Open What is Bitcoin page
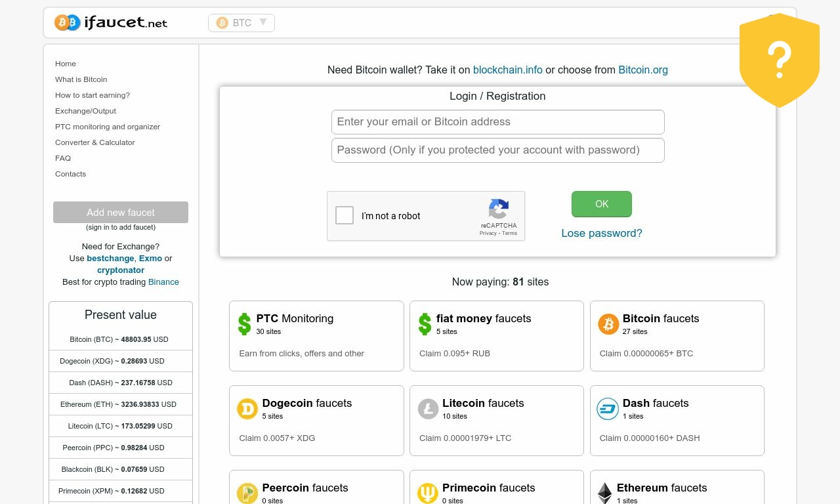Screen dimensions: 840x504 (81, 79)
